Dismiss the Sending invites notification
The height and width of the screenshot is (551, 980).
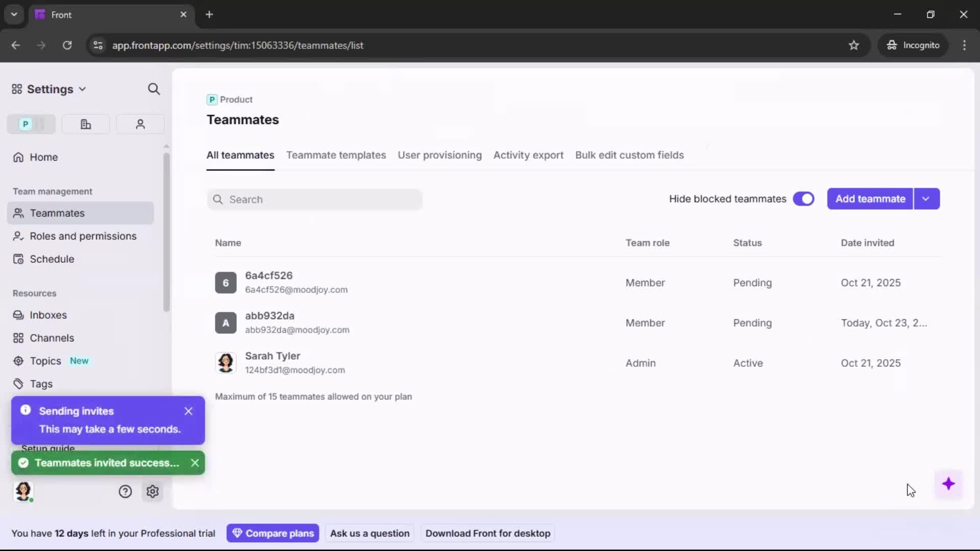point(188,411)
